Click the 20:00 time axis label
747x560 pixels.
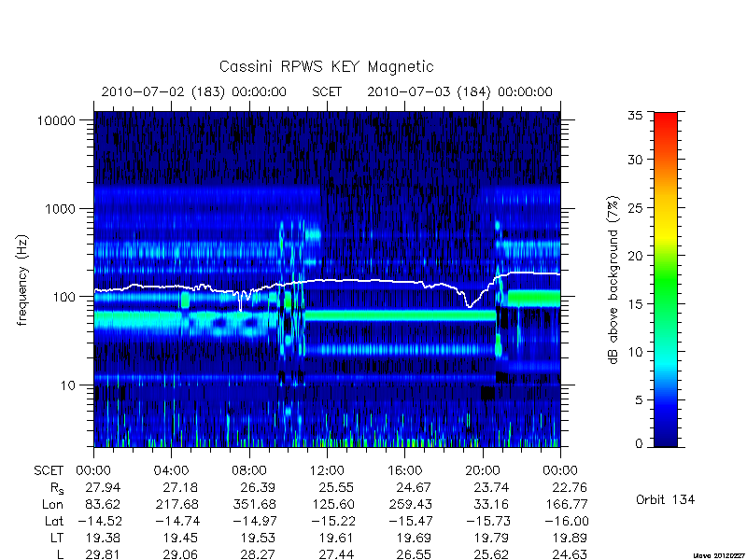[x=482, y=471]
